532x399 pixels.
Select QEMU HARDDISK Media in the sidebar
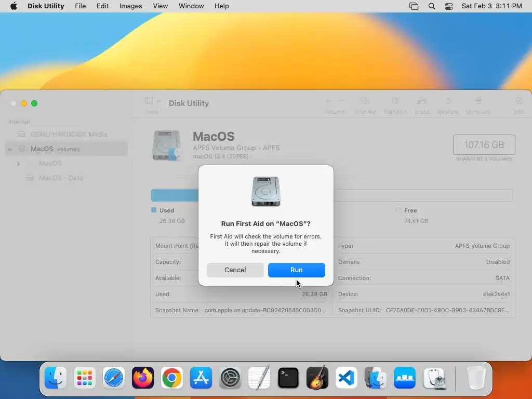(x=66, y=134)
